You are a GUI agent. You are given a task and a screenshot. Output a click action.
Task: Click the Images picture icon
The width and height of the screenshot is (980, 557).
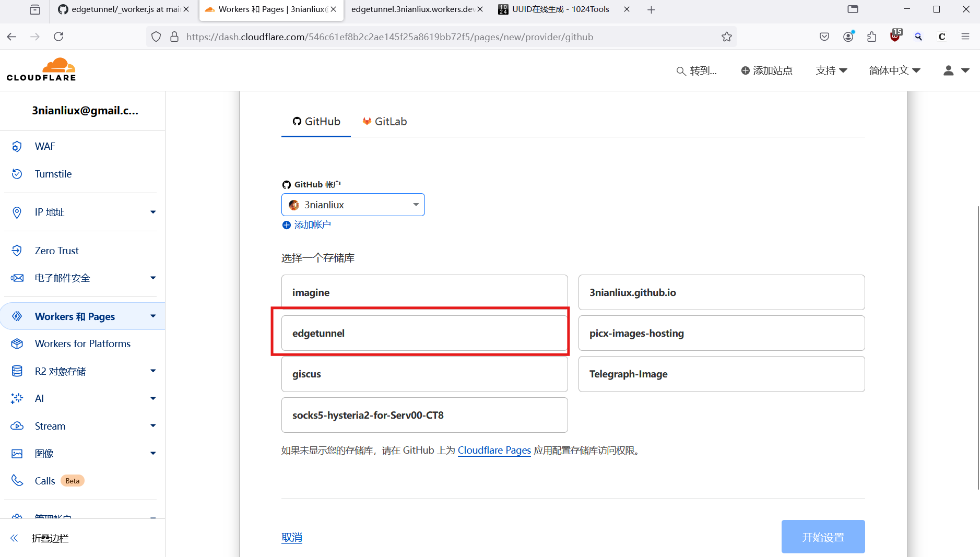point(17,454)
